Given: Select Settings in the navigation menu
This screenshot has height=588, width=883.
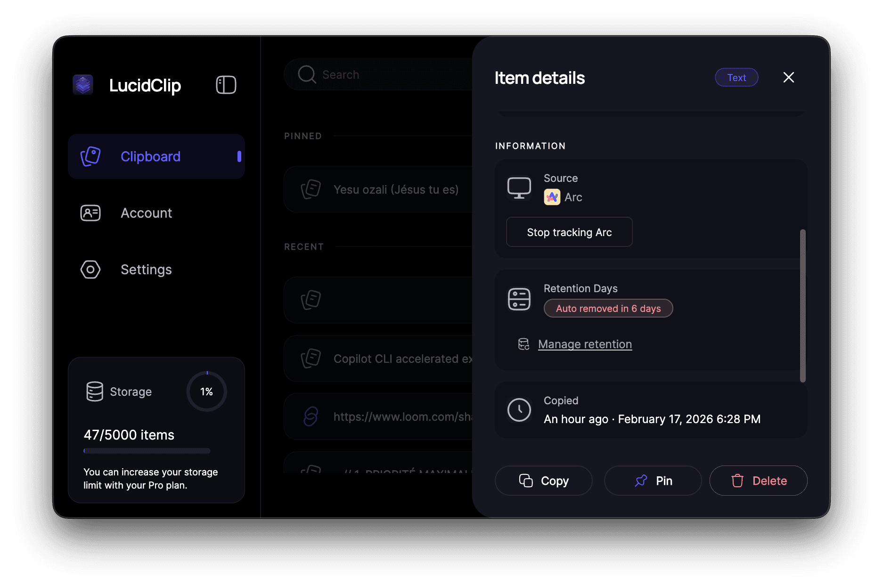Looking at the screenshot, I should tap(146, 269).
